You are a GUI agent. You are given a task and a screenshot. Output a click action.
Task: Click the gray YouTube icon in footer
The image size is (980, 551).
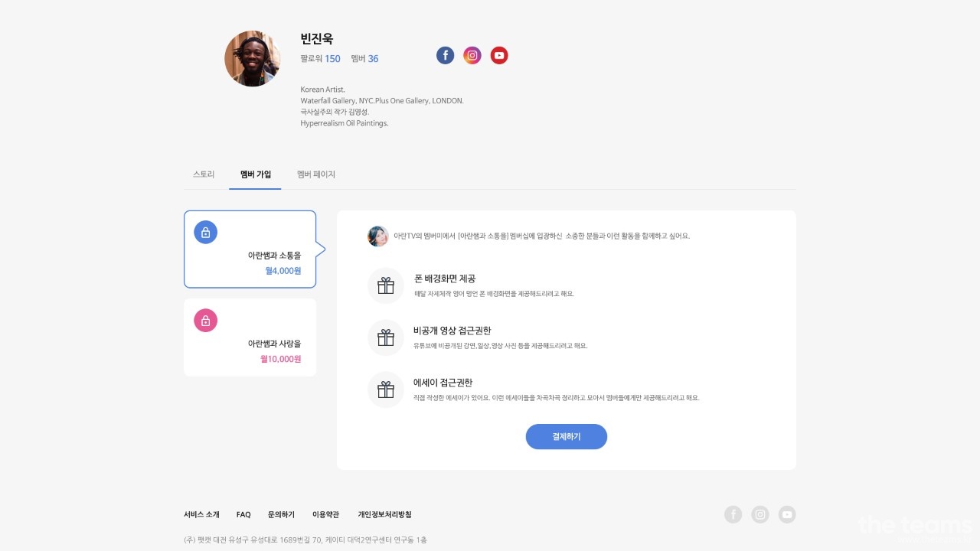[787, 514]
